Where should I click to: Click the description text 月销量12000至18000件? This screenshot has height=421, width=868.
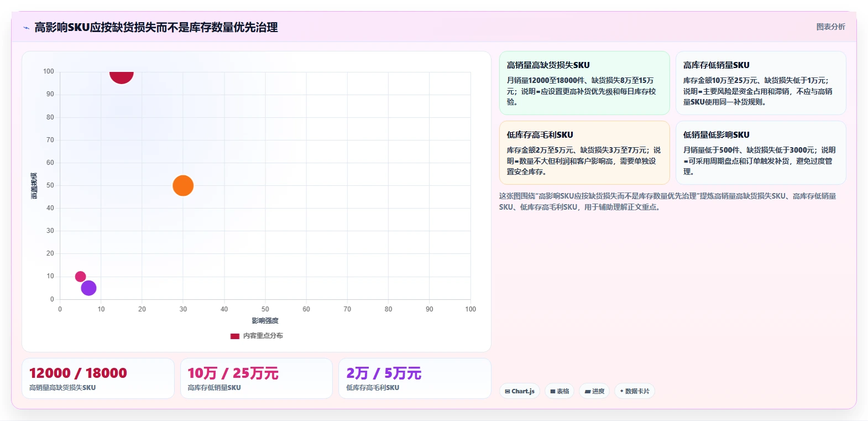click(x=582, y=91)
